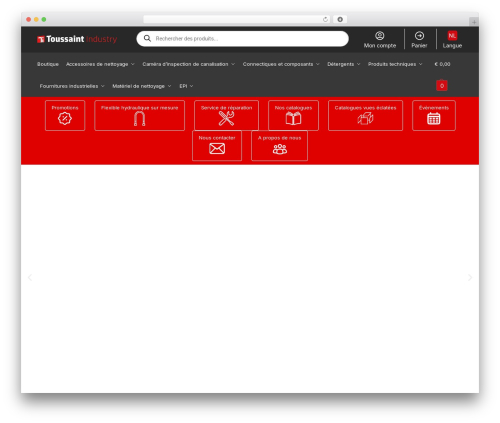Focus the Rechercher des produits search field
Viewport: 500px width, 423px height.
242,39
